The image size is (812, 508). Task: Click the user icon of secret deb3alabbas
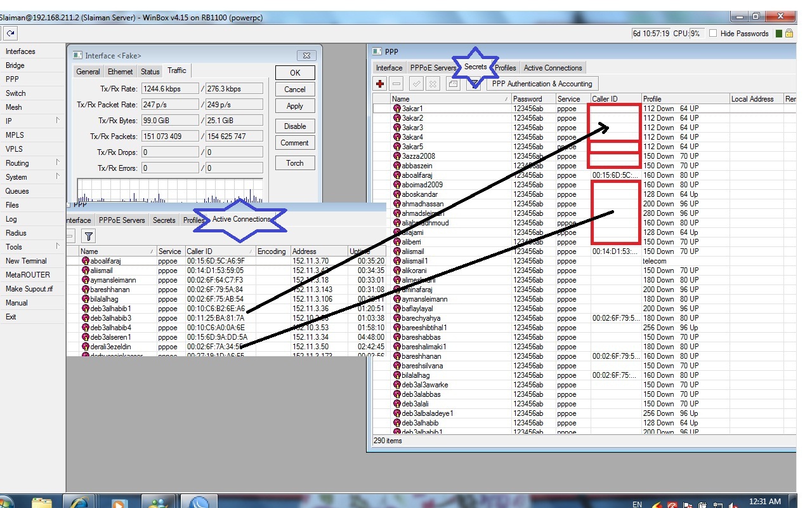397,394
